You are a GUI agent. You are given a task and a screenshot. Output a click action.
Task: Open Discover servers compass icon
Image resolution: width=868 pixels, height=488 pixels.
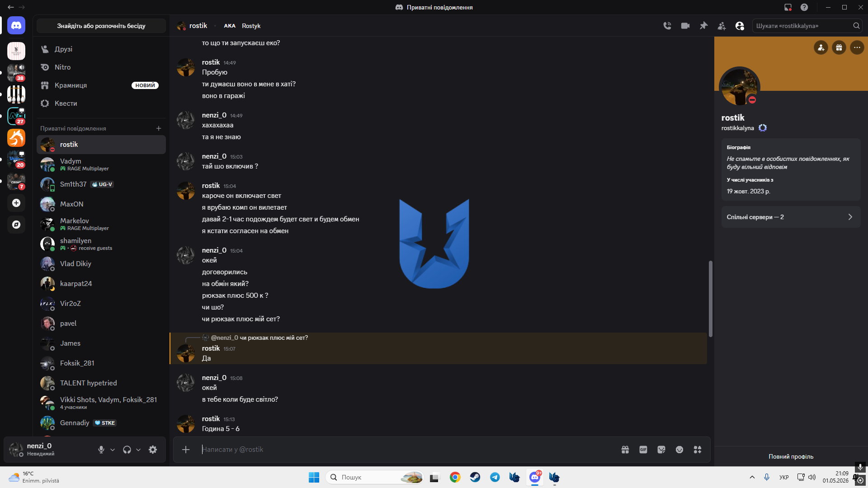[16, 225]
